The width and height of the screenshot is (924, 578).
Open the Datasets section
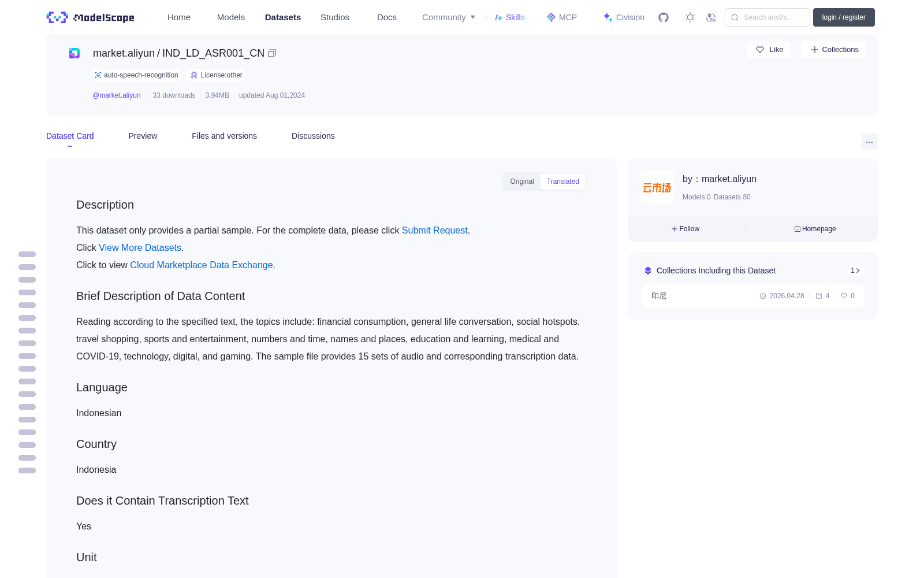(283, 17)
